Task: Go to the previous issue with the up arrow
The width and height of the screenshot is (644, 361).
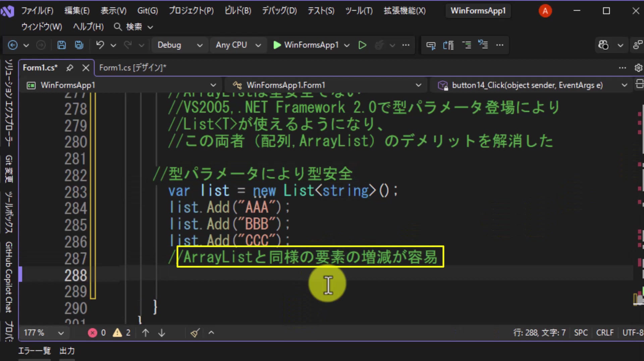Action: click(145, 332)
